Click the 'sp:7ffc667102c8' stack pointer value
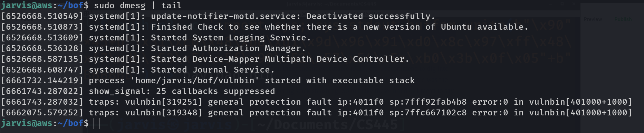Screen dimensions: 644x133 428,113
